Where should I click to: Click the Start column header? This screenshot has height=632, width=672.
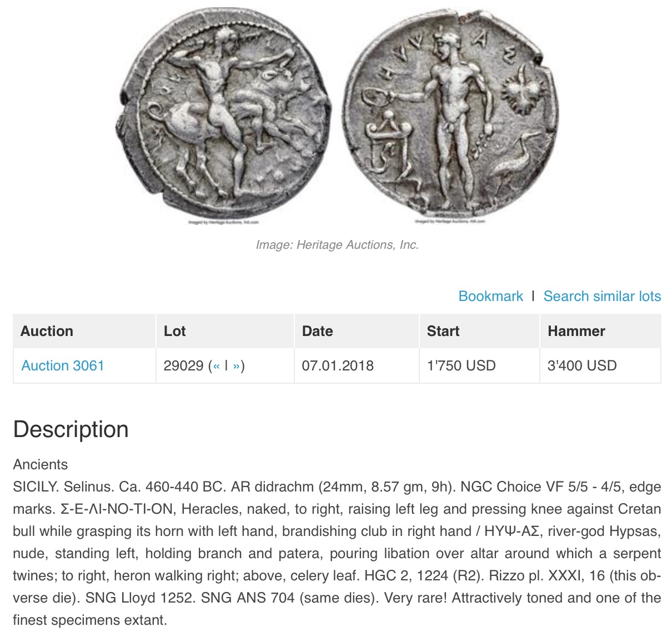443,331
